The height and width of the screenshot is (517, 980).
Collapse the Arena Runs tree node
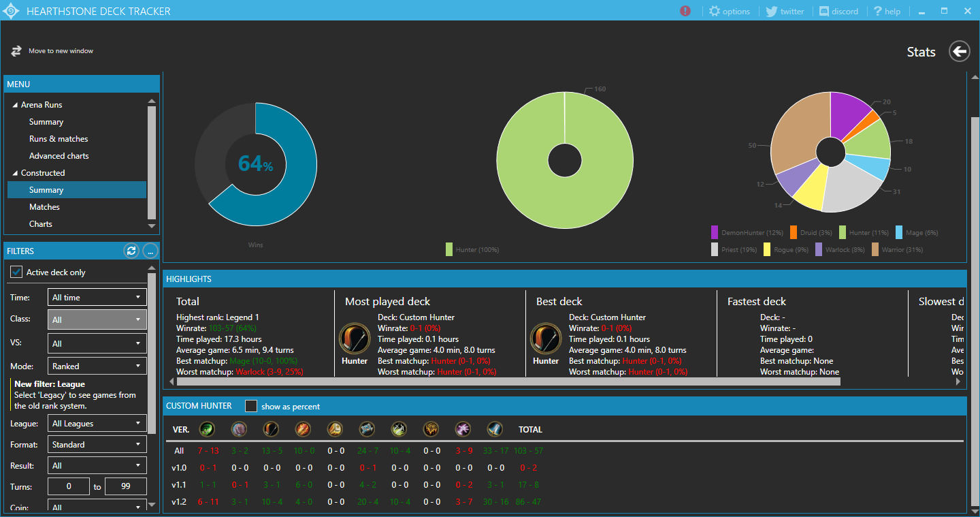(x=15, y=105)
